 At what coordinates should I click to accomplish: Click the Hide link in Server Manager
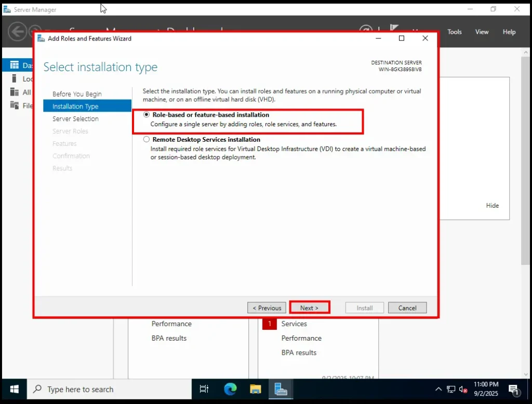[x=493, y=206]
